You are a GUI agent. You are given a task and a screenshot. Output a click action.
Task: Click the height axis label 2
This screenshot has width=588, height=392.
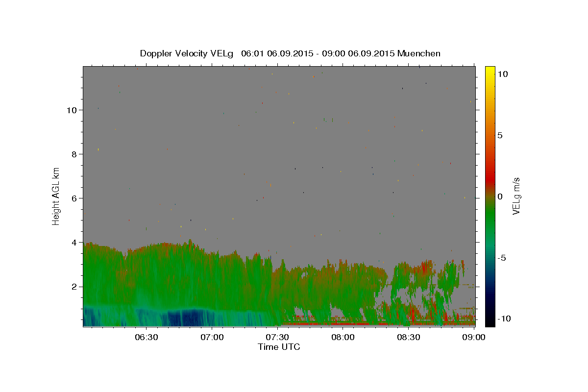[74, 287]
